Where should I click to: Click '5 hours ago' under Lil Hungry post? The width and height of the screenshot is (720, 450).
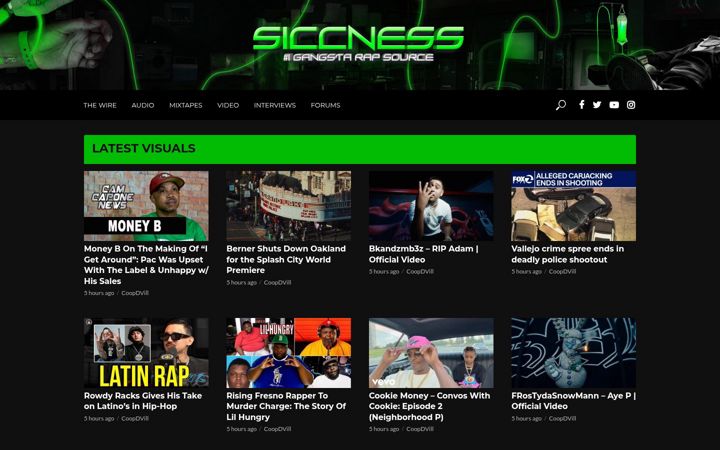(242, 429)
